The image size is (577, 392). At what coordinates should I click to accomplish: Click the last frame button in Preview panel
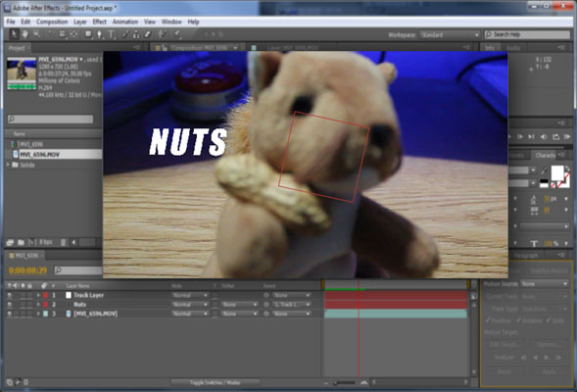point(531,136)
